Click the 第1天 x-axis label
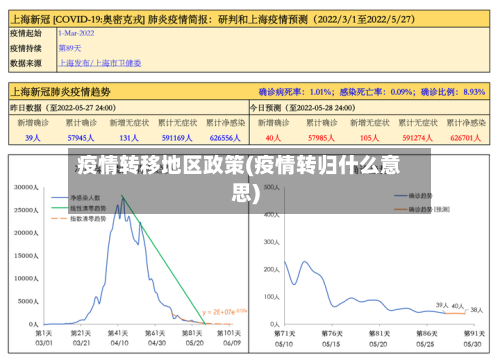 pos(44,333)
